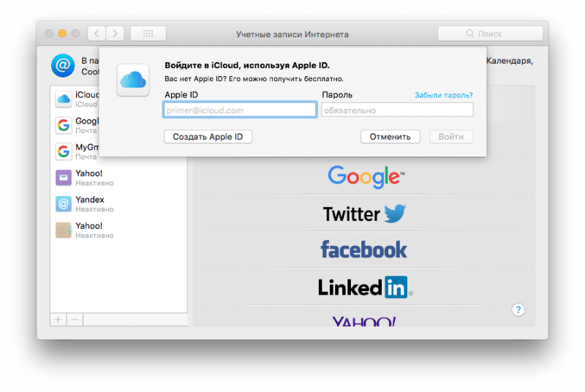Select the Yahoo! label beside mail icon

[x=88, y=173]
